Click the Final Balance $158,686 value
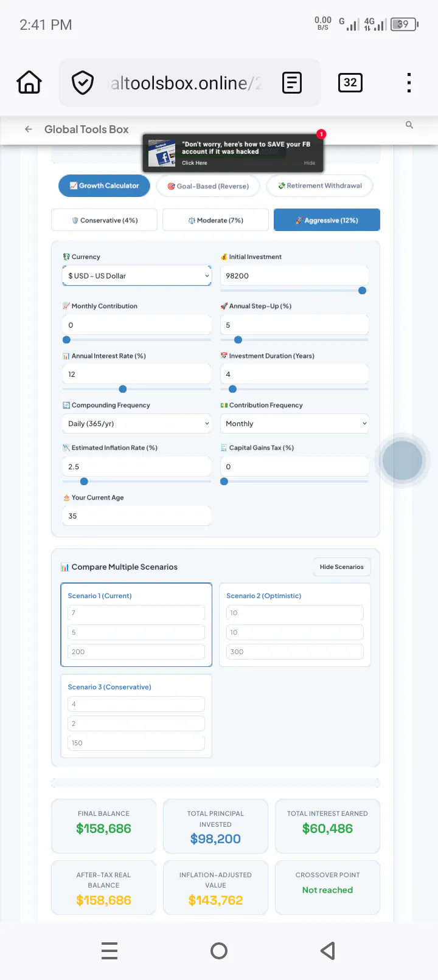438x980 pixels. coord(103,829)
